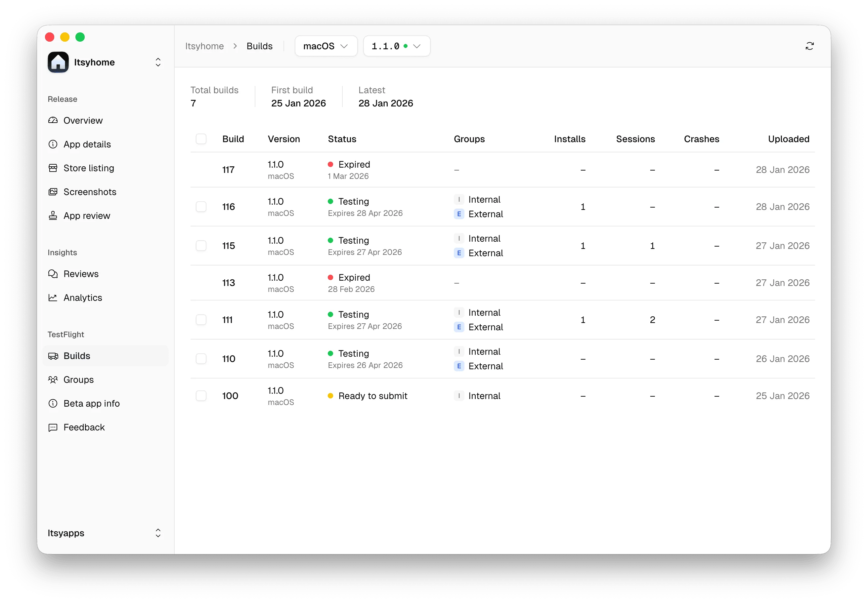Open Reviews under Insights

coord(80,273)
